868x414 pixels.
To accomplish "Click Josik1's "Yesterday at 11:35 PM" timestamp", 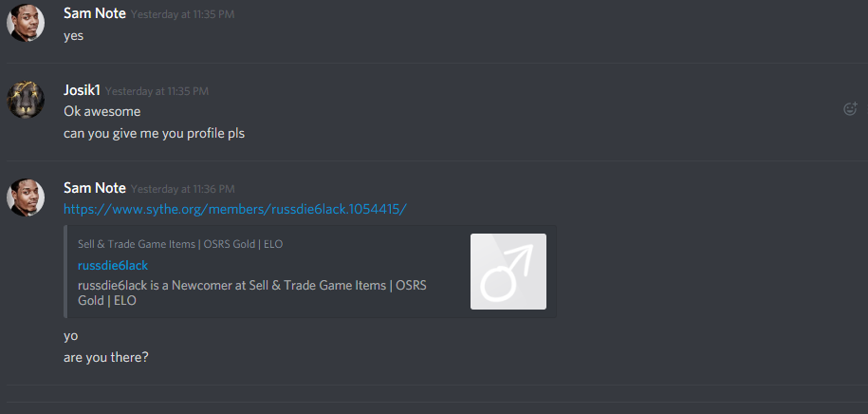I will point(157,91).
